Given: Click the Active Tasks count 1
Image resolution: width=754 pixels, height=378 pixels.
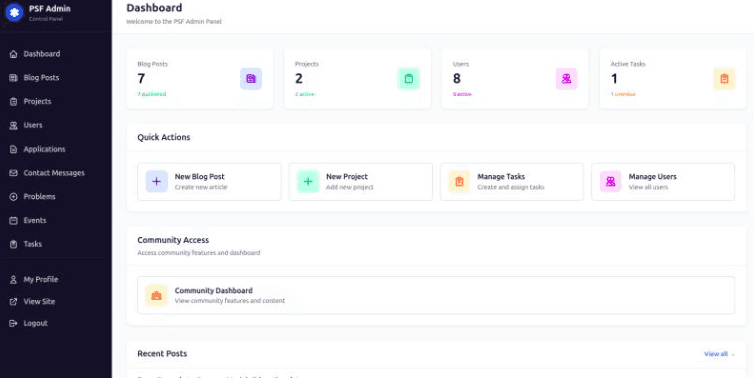Looking at the screenshot, I should (614, 79).
